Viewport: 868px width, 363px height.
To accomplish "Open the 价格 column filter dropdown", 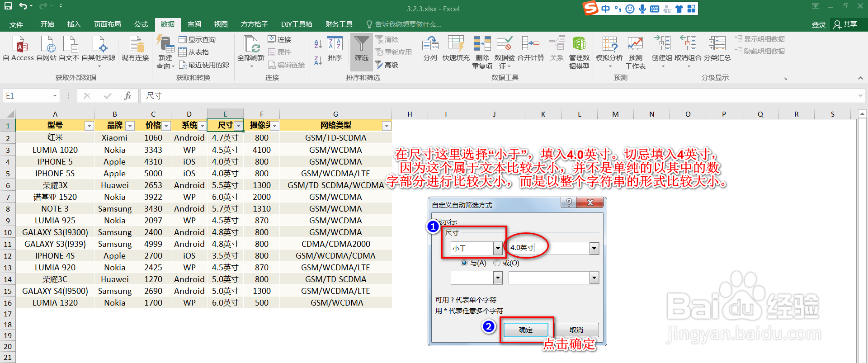I will pyautogui.click(x=166, y=126).
